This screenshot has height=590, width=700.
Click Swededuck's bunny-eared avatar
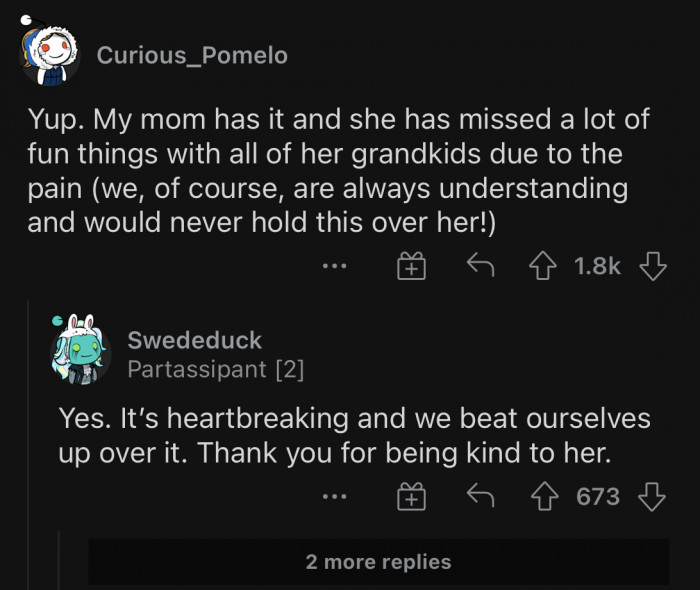(x=78, y=352)
